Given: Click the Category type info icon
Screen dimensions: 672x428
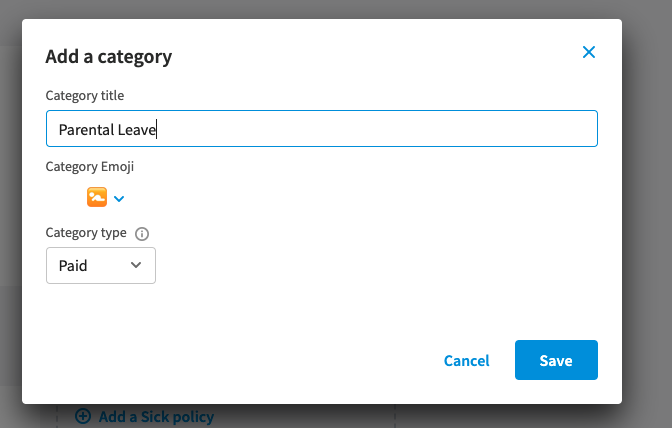Looking at the screenshot, I should coord(142,234).
